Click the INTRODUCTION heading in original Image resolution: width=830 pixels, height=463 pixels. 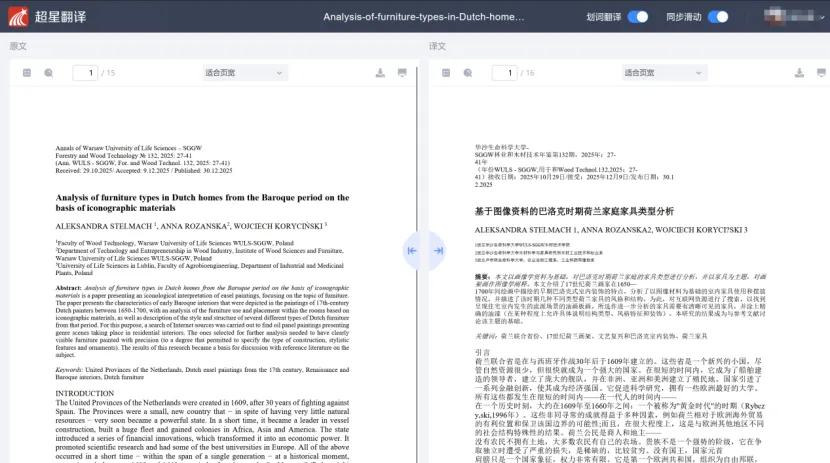tap(85, 393)
